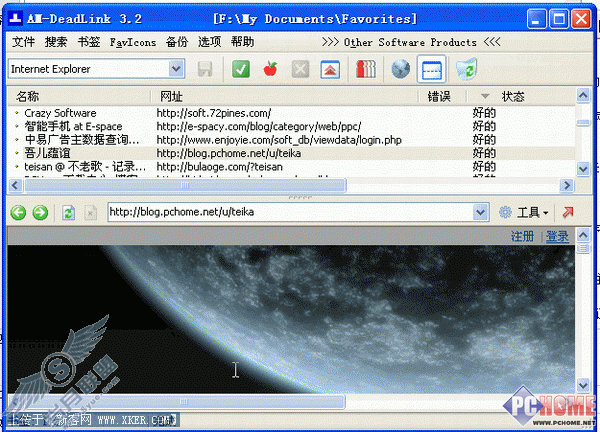Click the 注册 register link in page

pyautogui.click(x=522, y=236)
